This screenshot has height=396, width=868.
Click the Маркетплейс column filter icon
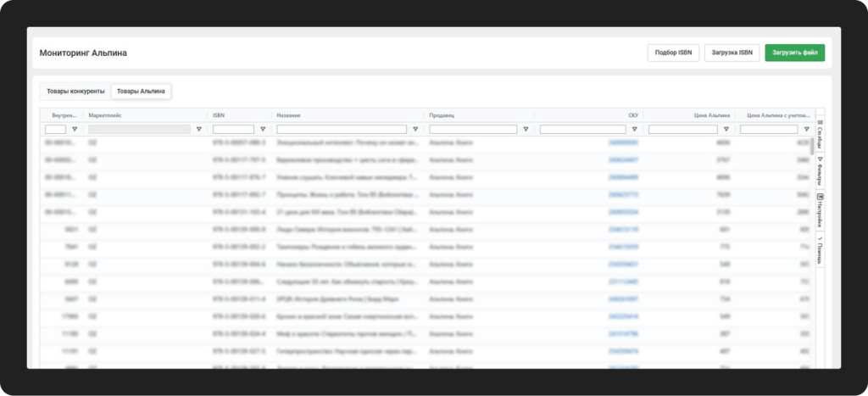199,130
